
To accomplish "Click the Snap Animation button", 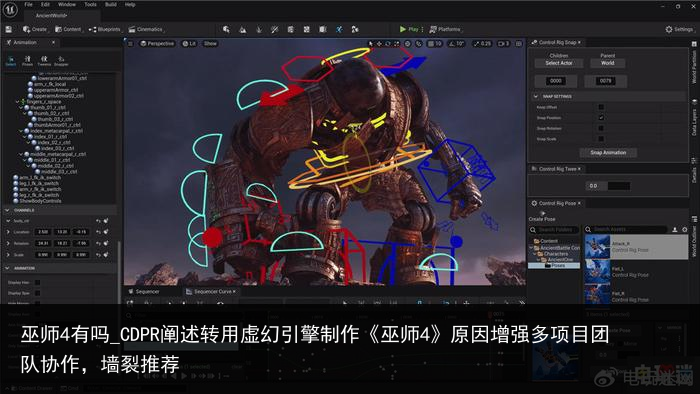I will point(608,153).
